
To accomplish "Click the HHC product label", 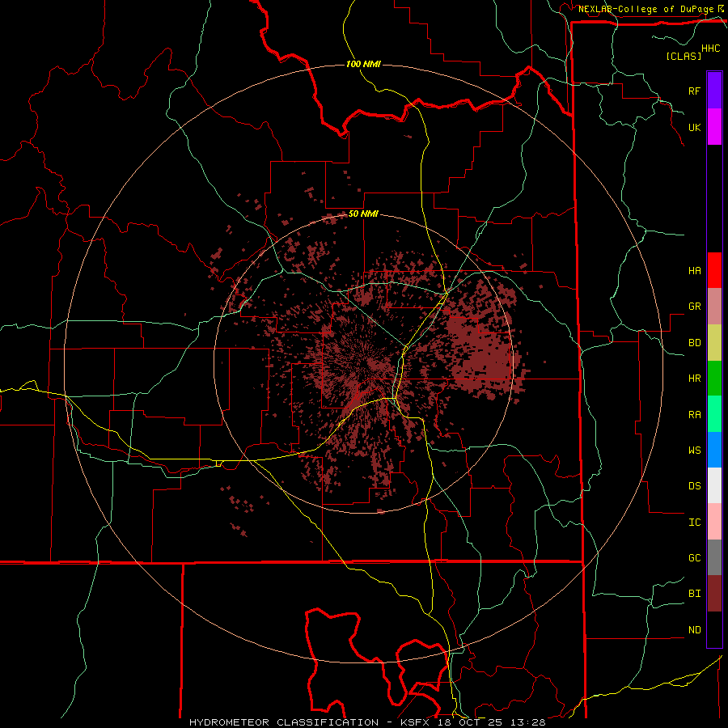I will [711, 49].
